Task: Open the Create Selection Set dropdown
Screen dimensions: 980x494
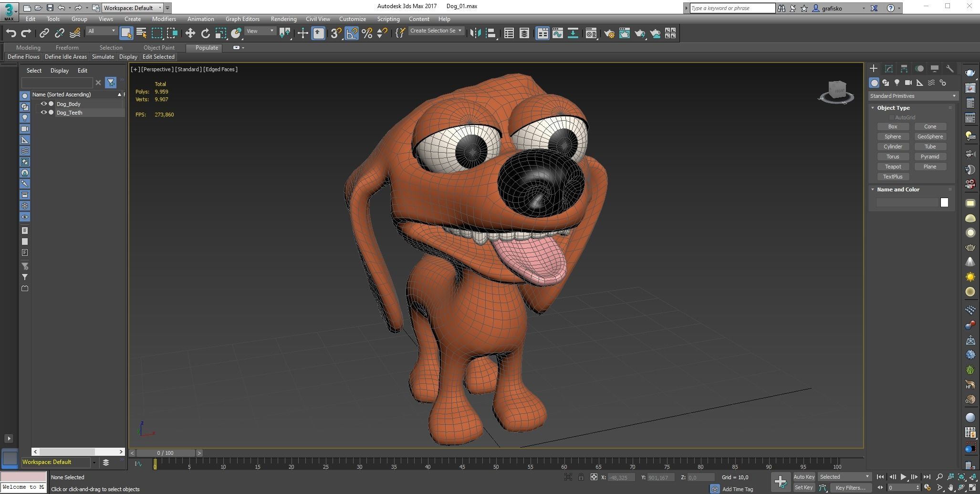Action: point(436,31)
